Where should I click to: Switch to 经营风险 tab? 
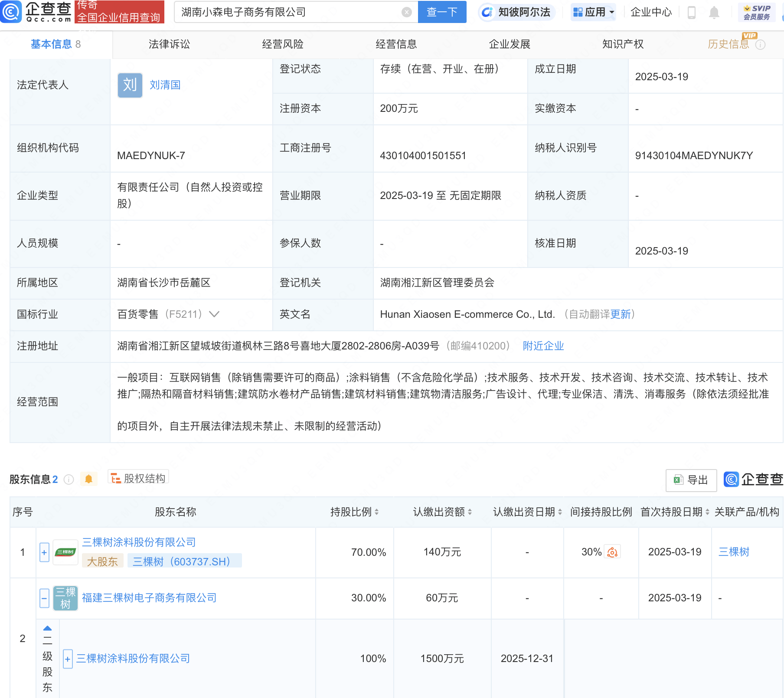(283, 44)
